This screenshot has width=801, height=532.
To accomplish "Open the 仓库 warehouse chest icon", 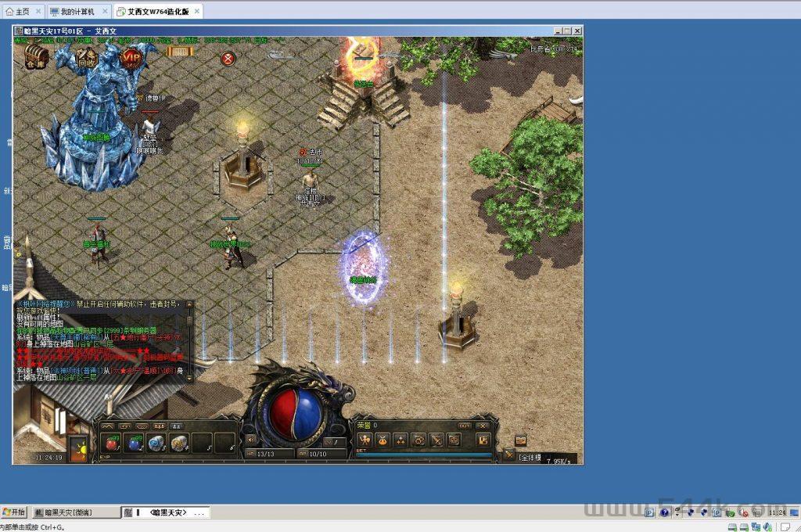I will coord(36,56).
